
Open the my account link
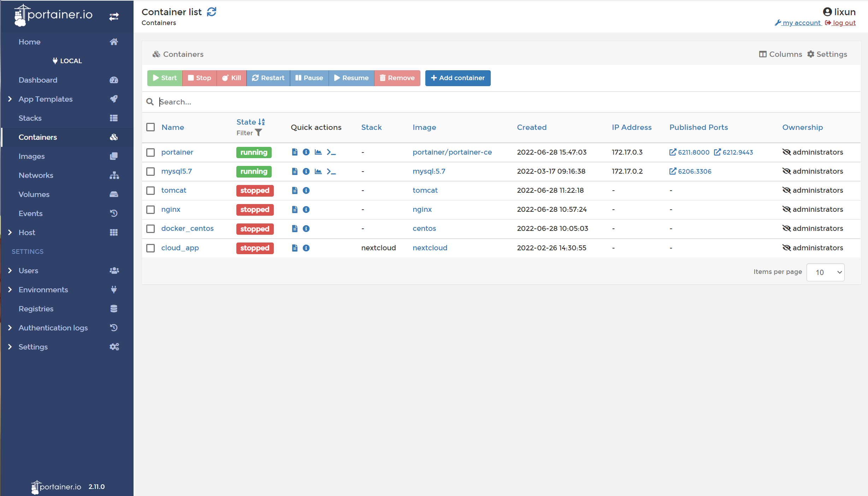(x=798, y=23)
